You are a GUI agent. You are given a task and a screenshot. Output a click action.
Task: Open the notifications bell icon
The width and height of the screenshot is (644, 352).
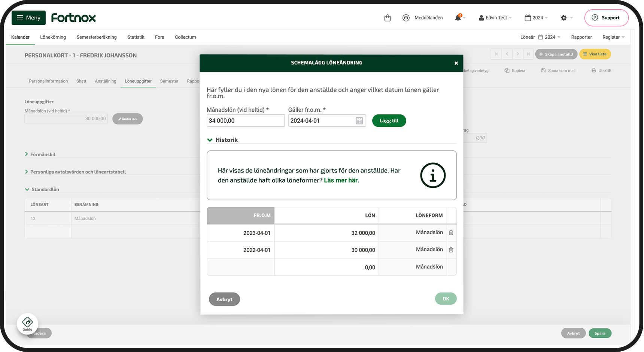(x=458, y=18)
